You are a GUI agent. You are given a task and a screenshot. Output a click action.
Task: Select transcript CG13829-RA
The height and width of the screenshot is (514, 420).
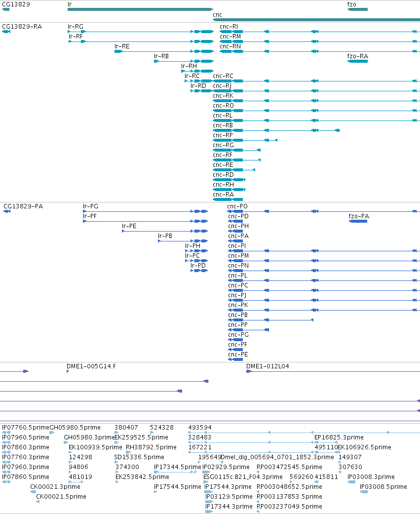[22, 27]
